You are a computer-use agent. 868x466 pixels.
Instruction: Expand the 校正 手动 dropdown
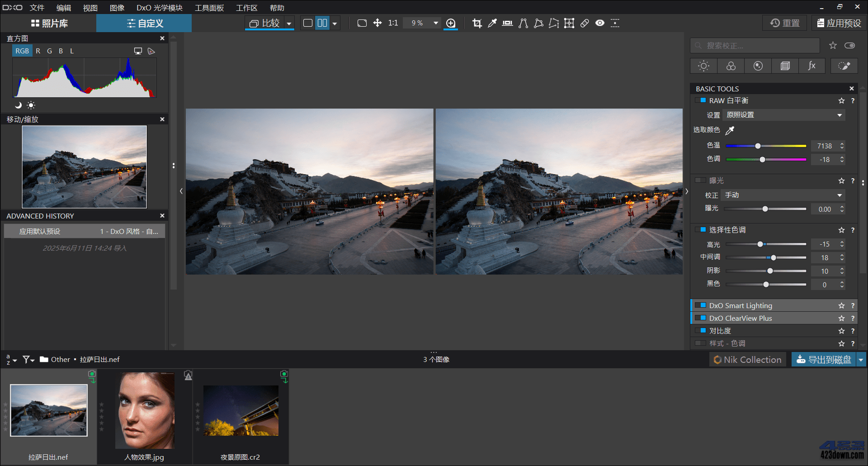click(783, 195)
